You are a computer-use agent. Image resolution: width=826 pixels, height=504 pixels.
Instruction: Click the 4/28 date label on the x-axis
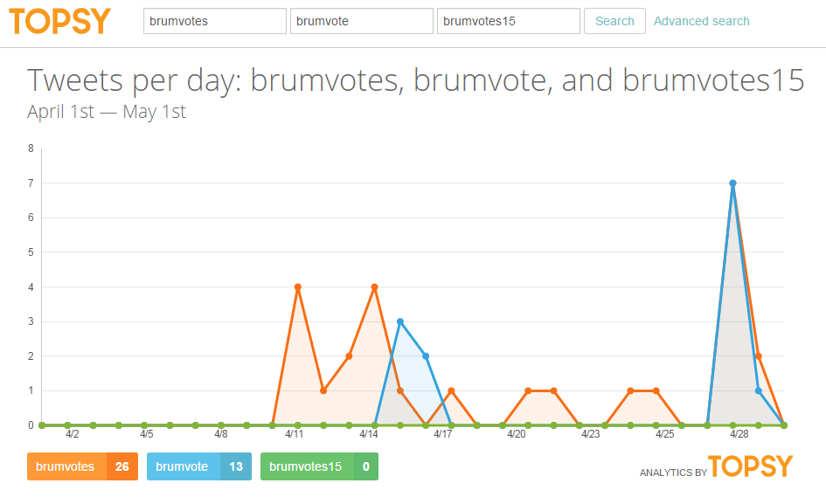click(x=739, y=434)
